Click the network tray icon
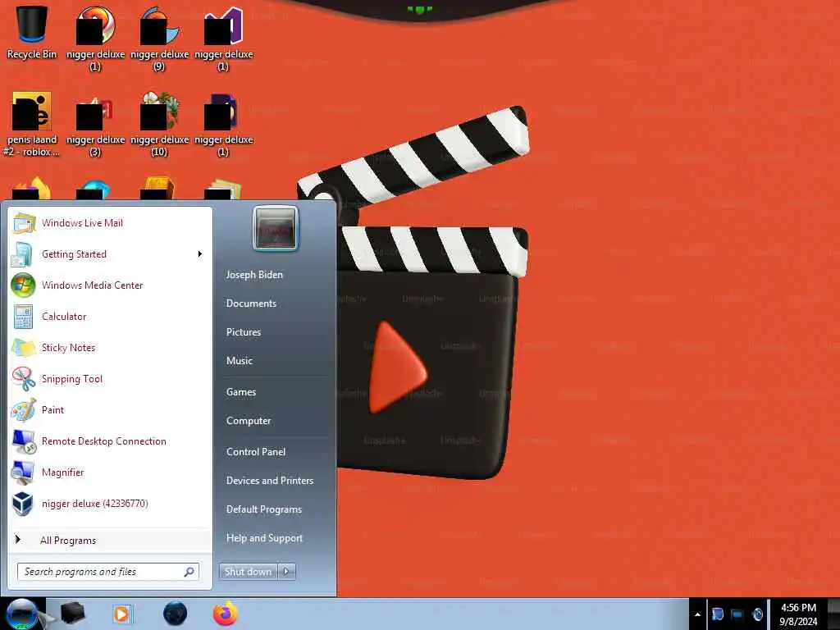The image size is (840, 630). [x=737, y=614]
